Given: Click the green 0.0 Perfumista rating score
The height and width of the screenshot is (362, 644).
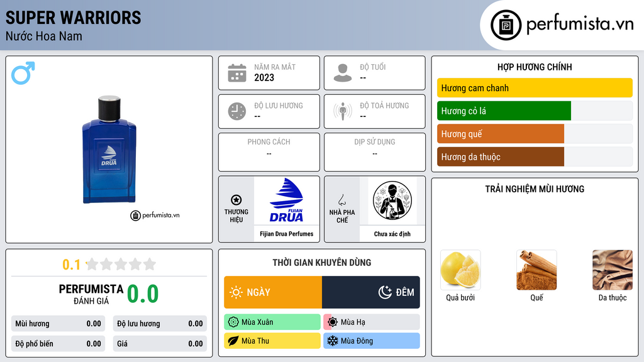Looking at the screenshot, I should pos(143,294).
